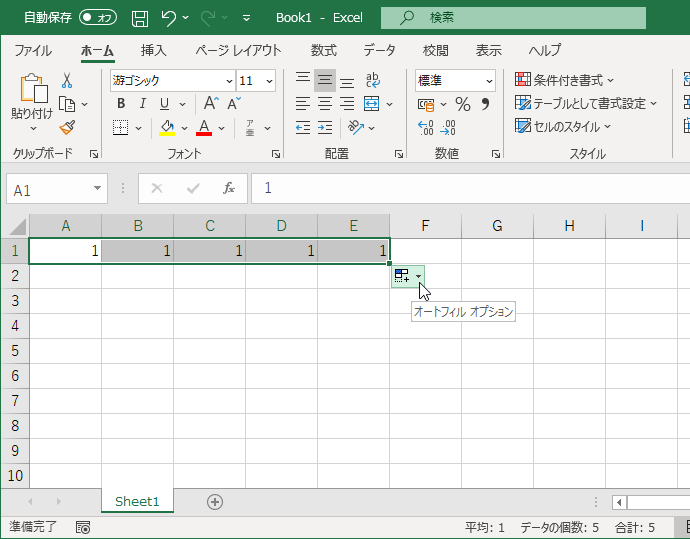Switch to the 表示 tab

point(488,50)
